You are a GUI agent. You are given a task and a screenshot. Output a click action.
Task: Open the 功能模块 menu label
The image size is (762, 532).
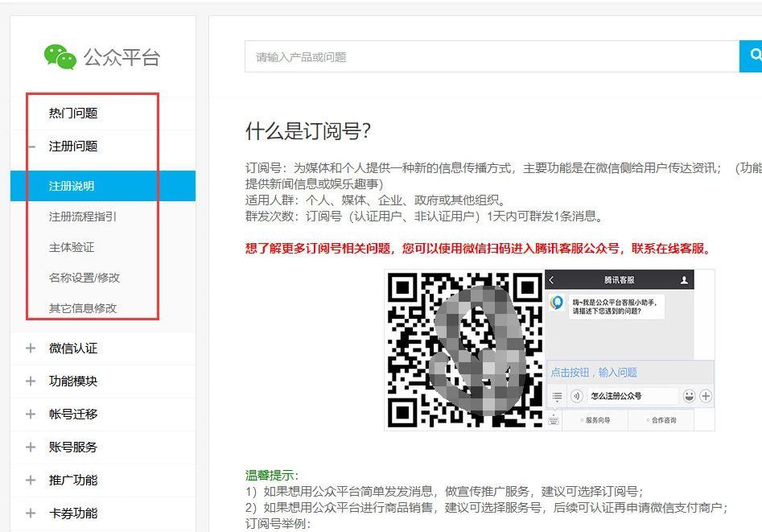(x=73, y=381)
